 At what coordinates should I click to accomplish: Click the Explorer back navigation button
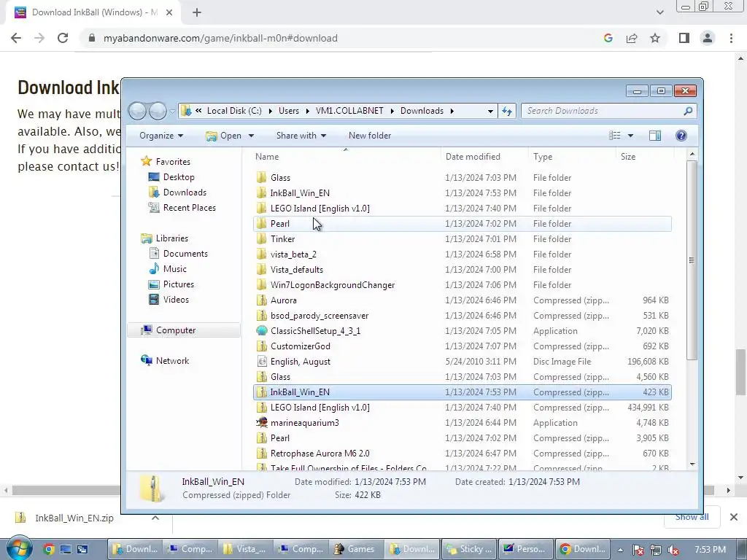[x=137, y=111]
